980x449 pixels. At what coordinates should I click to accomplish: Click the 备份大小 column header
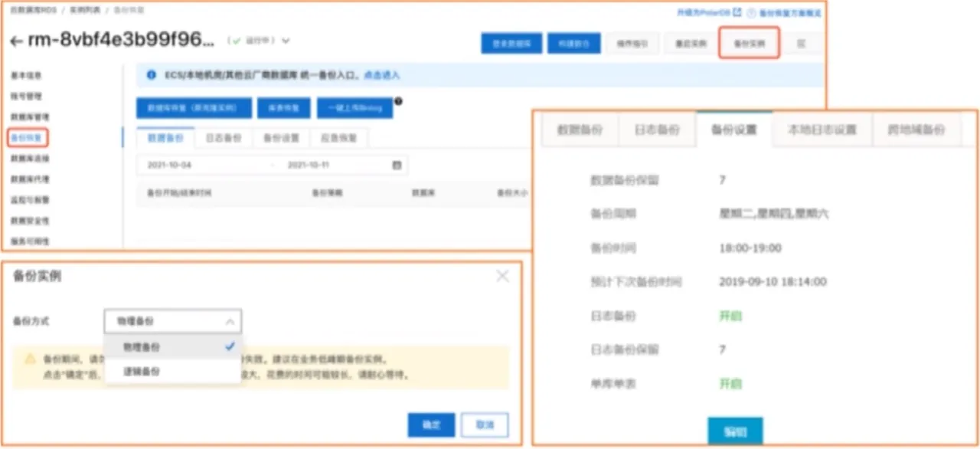(511, 193)
